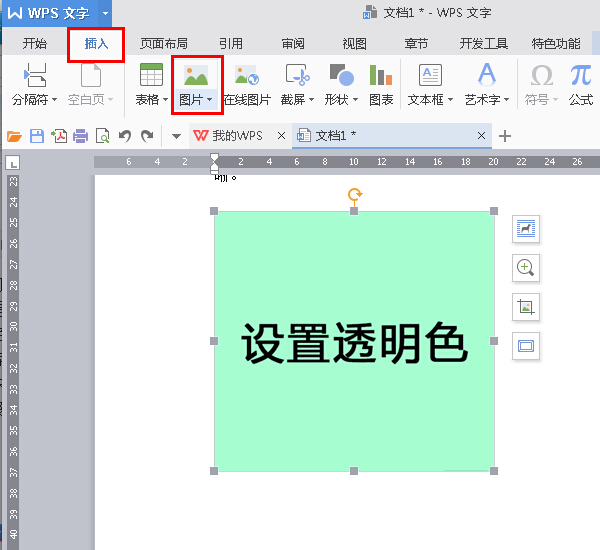Add a new document tab with plus button
The height and width of the screenshot is (550, 600).
[505, 136]
